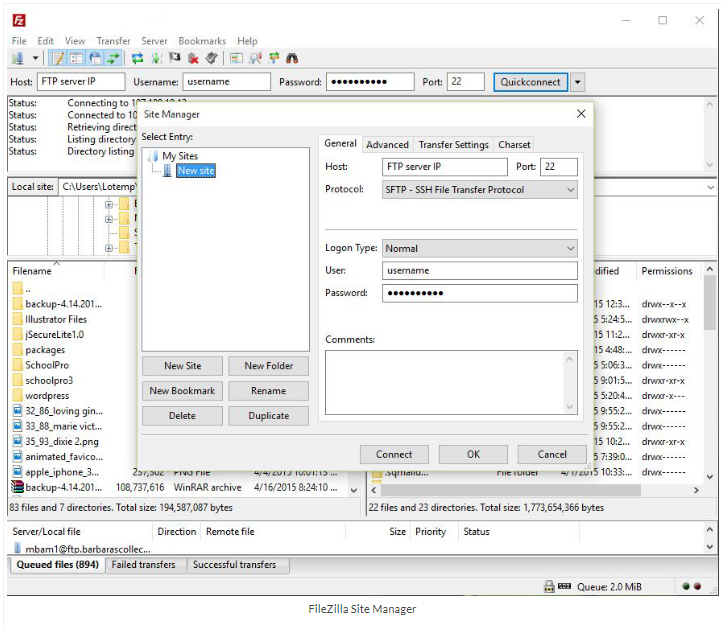Switch to the Advanced tab
This screenshot has width=722, height=630.
[387, 145]
